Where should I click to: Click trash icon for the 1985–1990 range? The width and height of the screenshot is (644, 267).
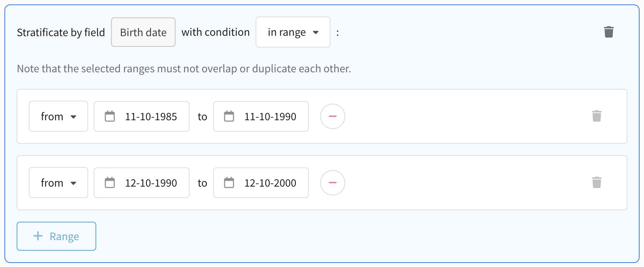[596, 116]
